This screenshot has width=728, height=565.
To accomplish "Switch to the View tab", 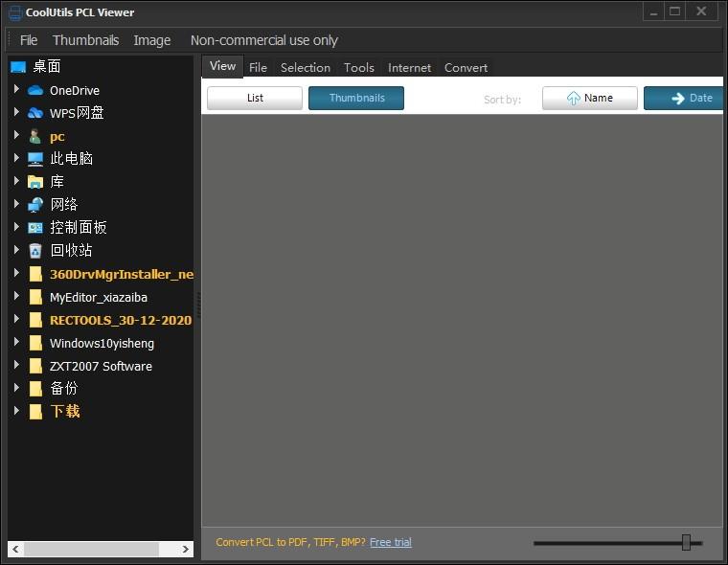I will coord(222,66).
